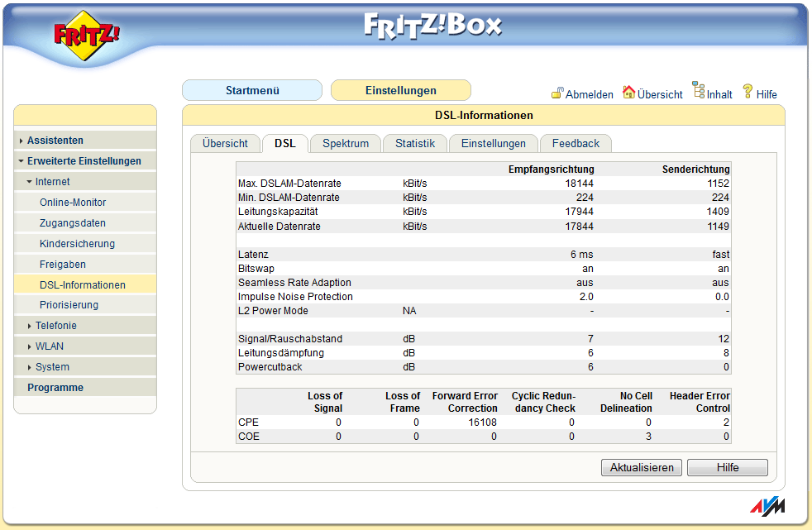Click the Latenz value 6 ms
The height and width of the screenshot is (530, 812).
582,254
